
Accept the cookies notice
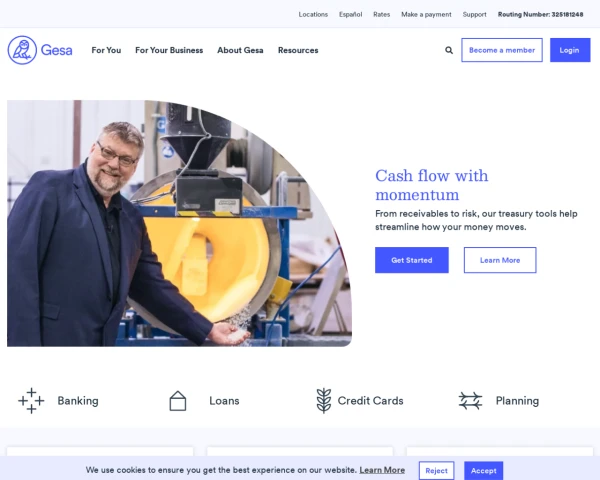[x=484, y=471]
